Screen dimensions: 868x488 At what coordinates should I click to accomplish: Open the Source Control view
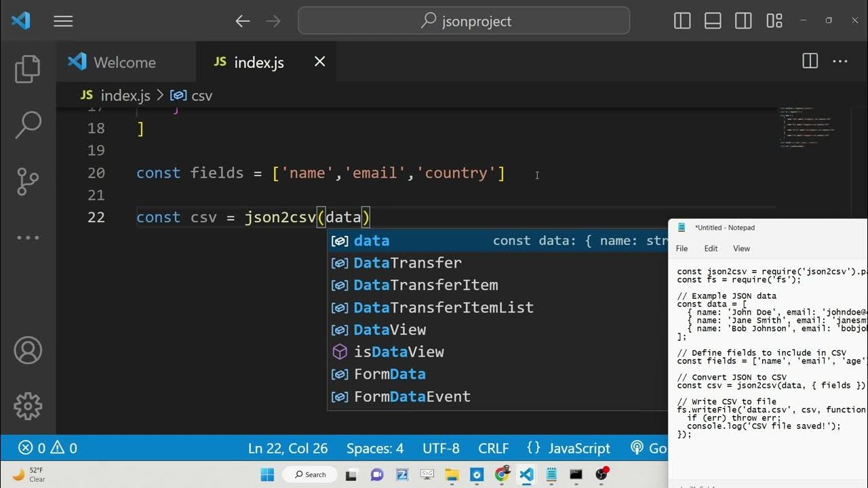[28, 181]
